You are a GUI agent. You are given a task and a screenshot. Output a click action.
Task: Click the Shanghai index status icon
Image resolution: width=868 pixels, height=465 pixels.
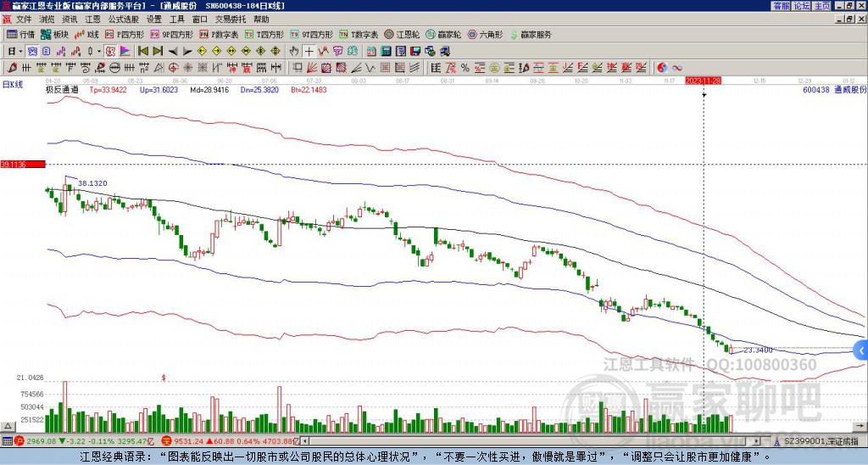point(20,441)
